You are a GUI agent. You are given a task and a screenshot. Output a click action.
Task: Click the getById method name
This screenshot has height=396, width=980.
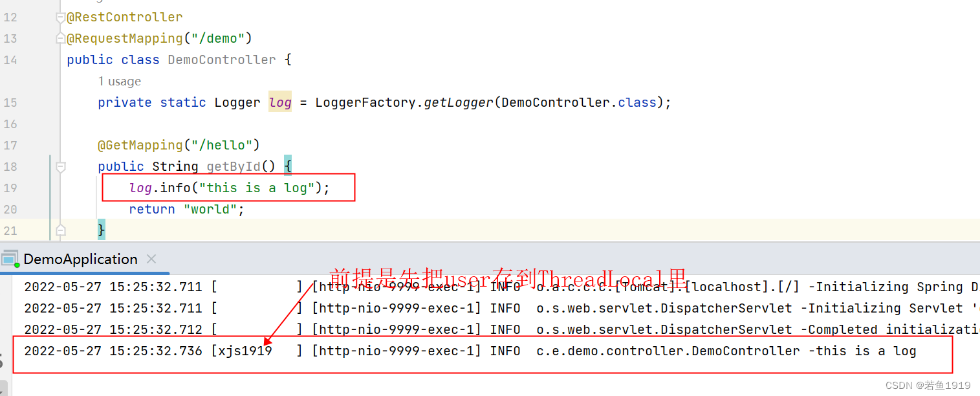tap(233, 167)
